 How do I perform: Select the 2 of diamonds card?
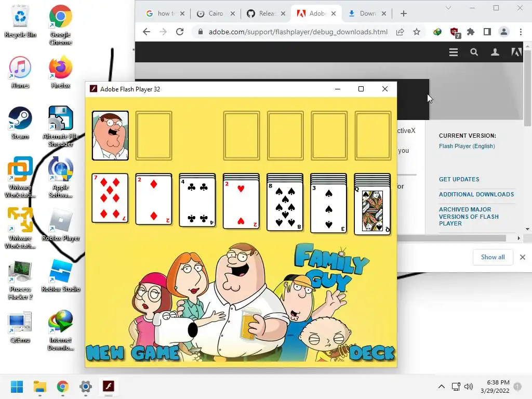pos(154,199)
